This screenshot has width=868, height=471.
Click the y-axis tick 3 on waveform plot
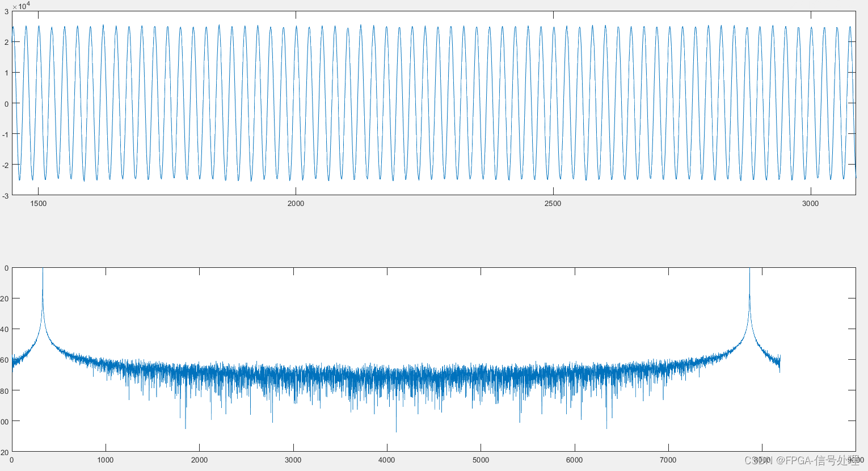6,11
